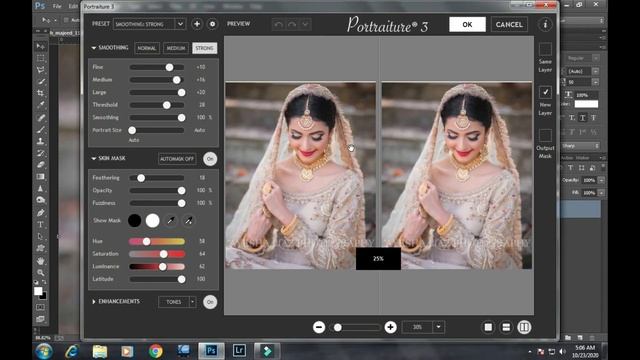
Task: Select Normal smoothing preset
Action: tap(147, 48)
